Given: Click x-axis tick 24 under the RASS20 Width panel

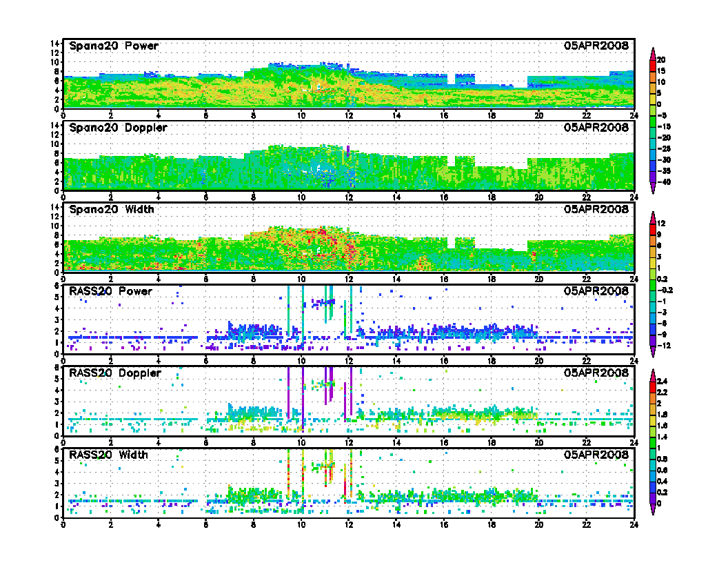Looking at the screenshot, I should pos(634,524).
